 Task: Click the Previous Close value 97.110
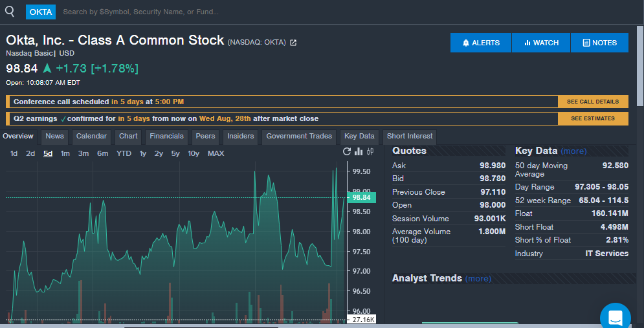point(493,192)
